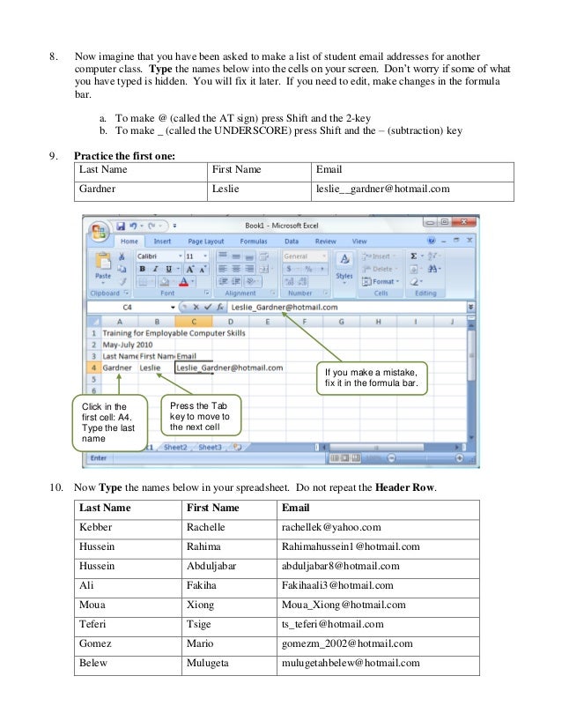Increase the font size with the large A
The width and height of the screenshot is (562, 728).
[189, 269]
